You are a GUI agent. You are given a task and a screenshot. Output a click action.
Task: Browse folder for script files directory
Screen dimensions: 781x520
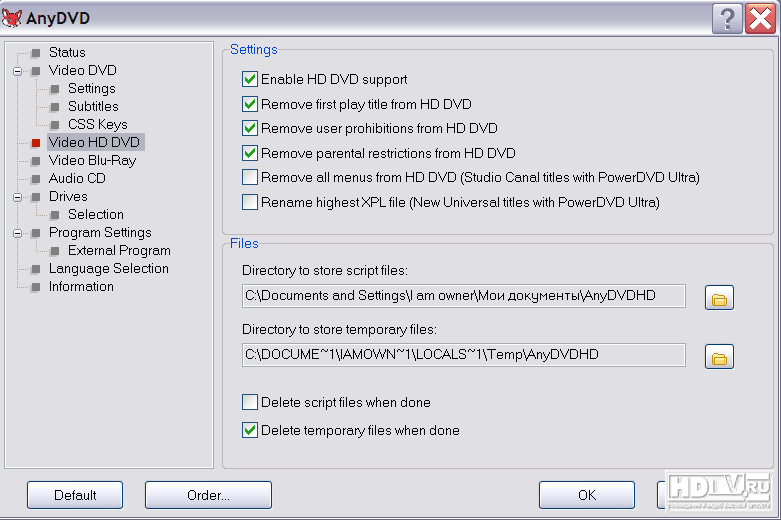click(720, 297)
